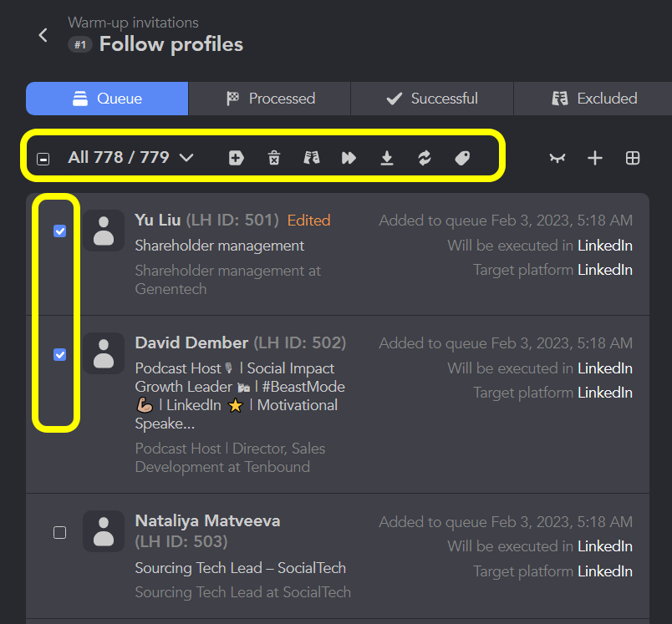Click 'Sourcing Tech Lead at SocialTech' text
The height and width of the screenshot is (624, 672).
pos(243,592)
